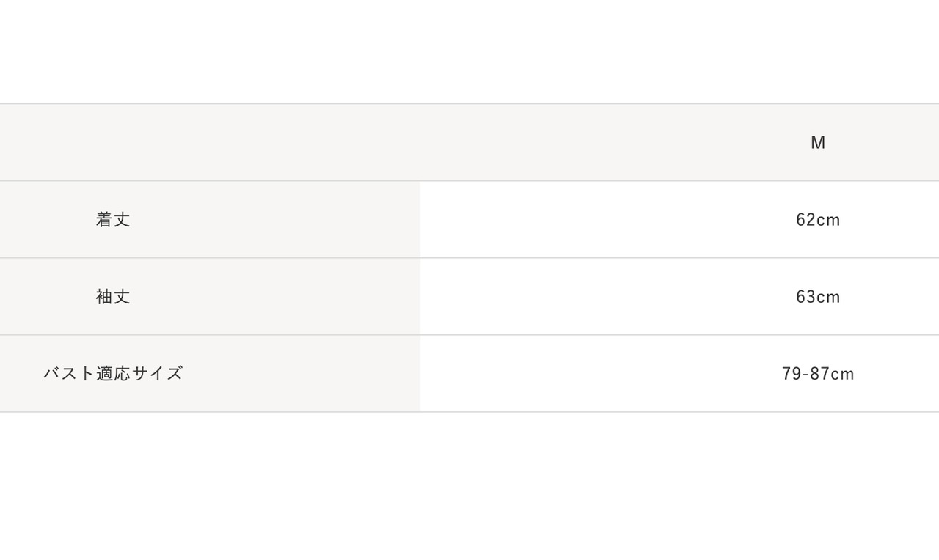The width and height of the screenshot is (939, 560).
Task: Click the バスト適応サイズ row label
Action: pyautogui.click(x=113, y=374)
